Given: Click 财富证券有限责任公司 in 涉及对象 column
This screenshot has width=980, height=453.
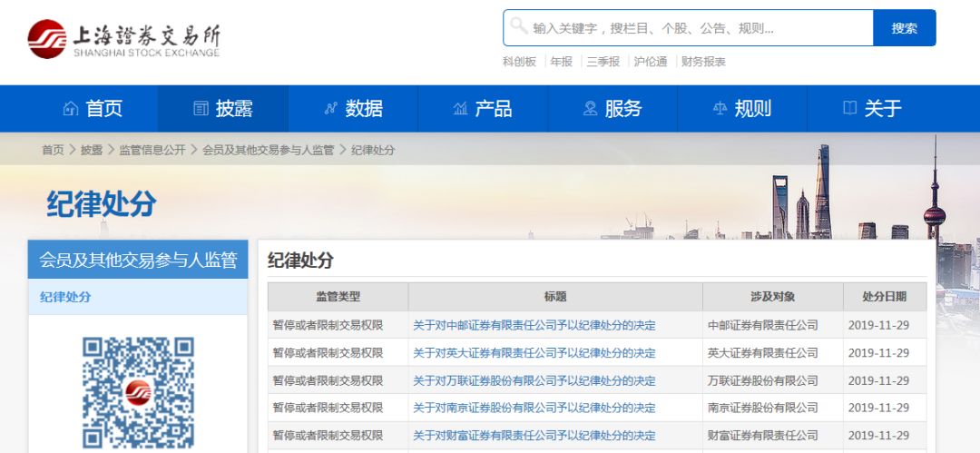Looking at the screenshot, I should click(763, 436).
